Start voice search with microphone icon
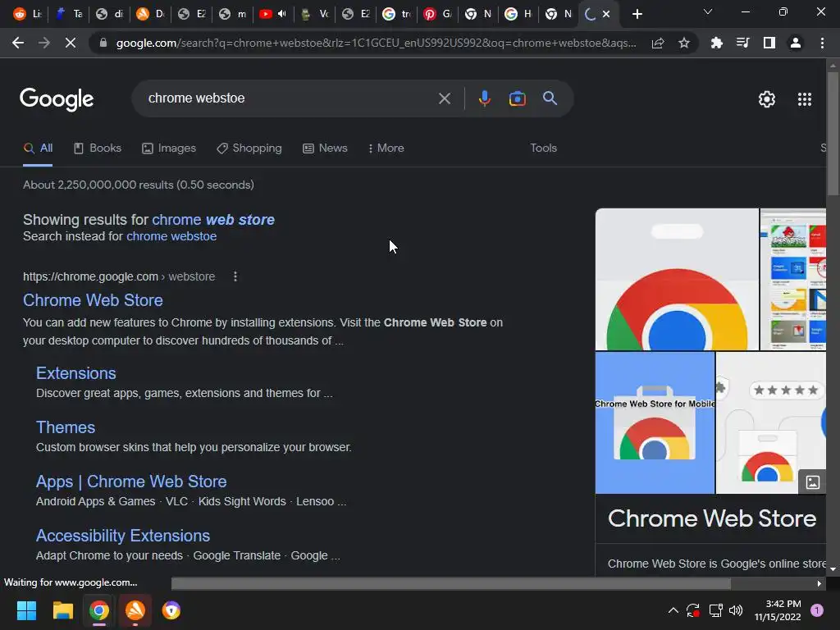840x630 pixels. (484, 98)
